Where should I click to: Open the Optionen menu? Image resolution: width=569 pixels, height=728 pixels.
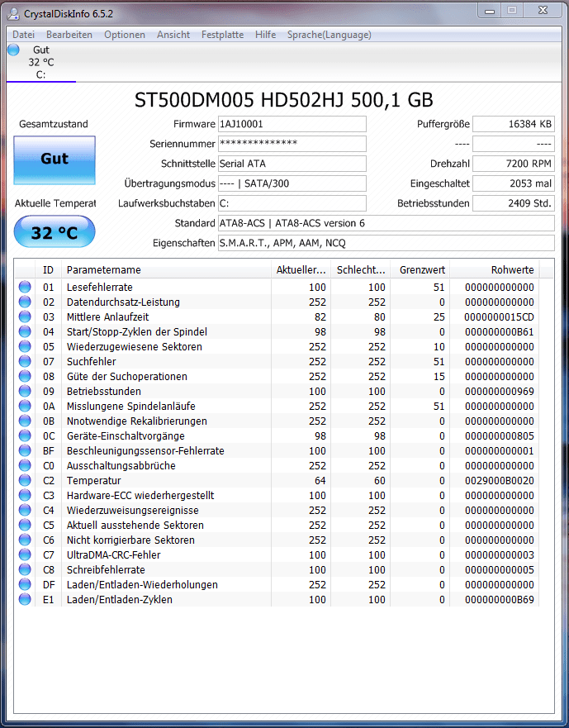(x=125, y=35)
